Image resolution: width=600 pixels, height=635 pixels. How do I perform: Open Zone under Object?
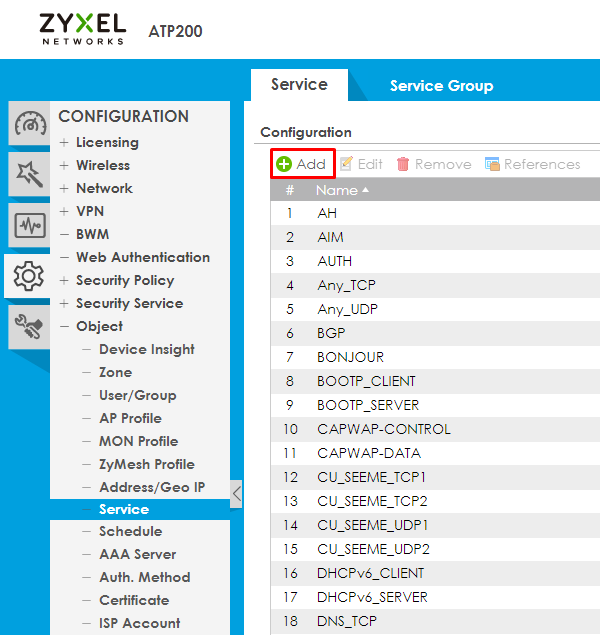coord(115,372)
